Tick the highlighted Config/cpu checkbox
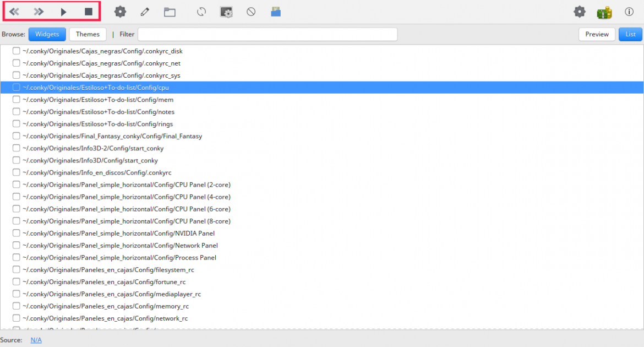The width and height of the screenshot is (644, 347). pyautogui.click(x=16, y=87)
